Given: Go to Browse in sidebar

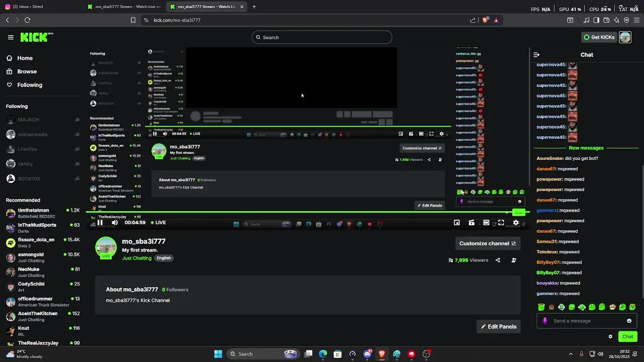Looking at the screenshot, I should click(x=27, y=71).
